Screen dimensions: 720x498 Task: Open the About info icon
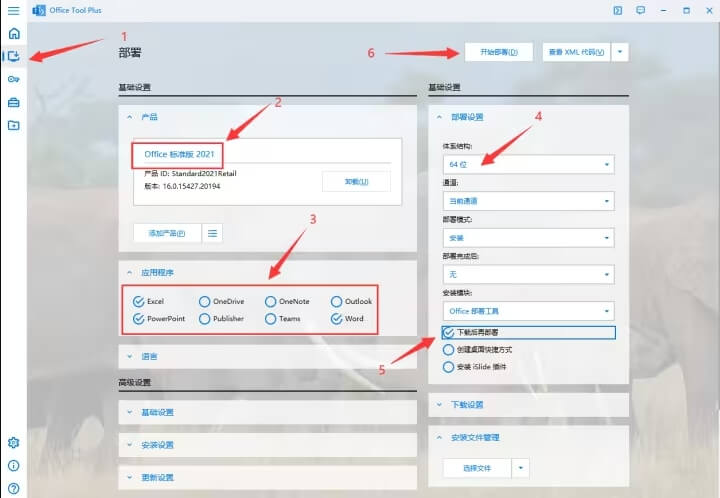coord(14,465)
